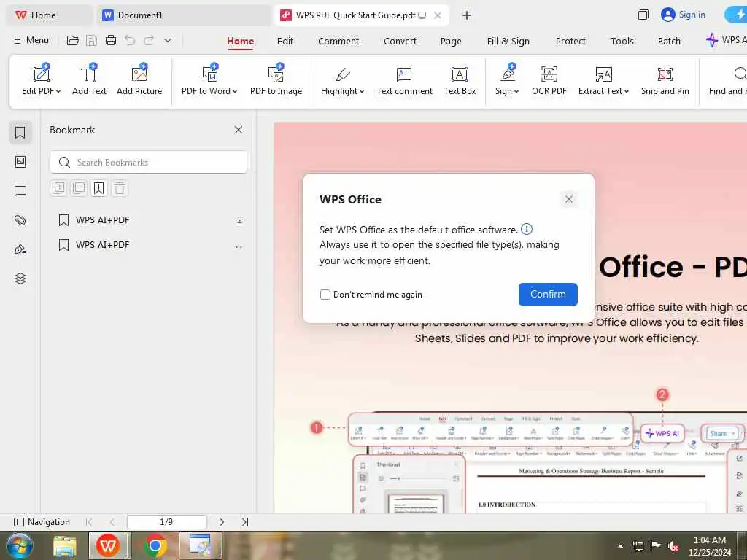Select the first WPS AI+PDF bookmark
Viewport: 747px width, 560px height.
pyautogui.click(x=150, y=220)
